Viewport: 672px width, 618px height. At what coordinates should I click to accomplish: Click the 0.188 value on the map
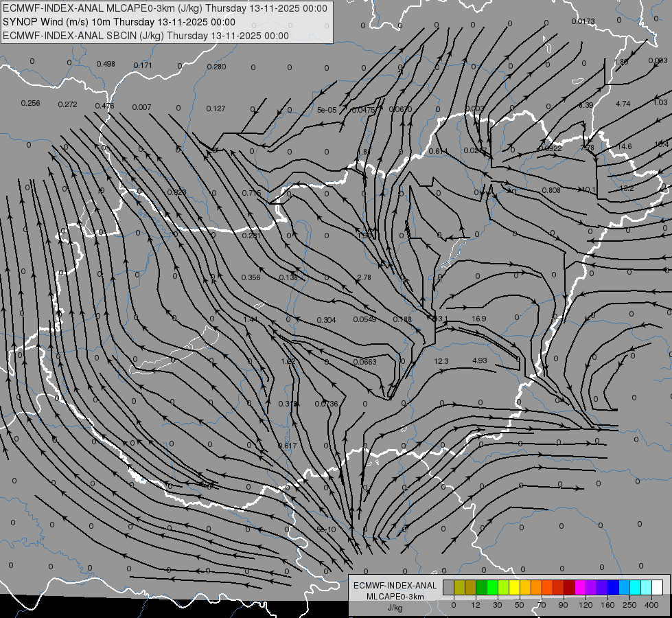[402, 319]
